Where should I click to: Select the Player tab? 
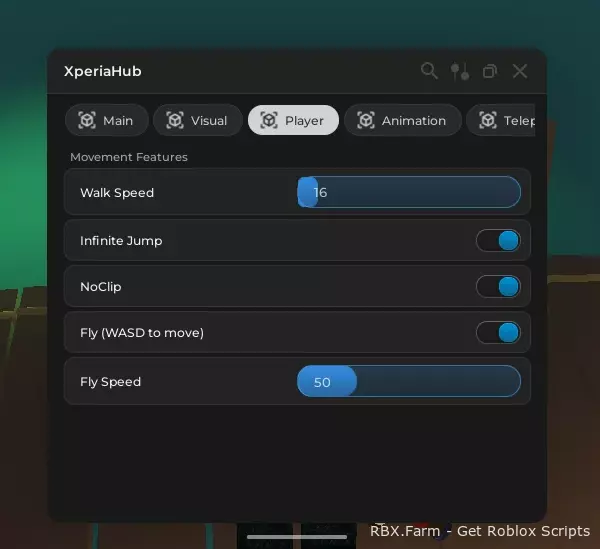pyautogui.click(x=293, y=120)
